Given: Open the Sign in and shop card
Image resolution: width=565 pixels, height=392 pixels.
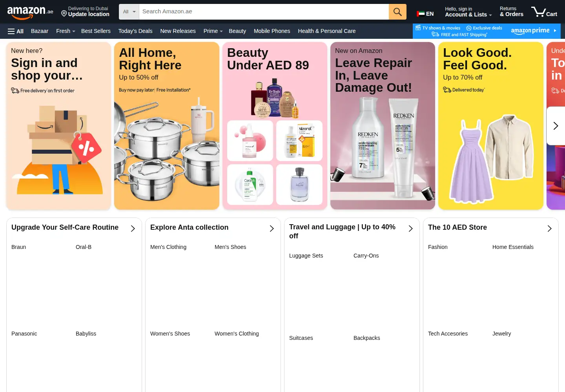Looking at the screenshot, I should click(58, 126).
